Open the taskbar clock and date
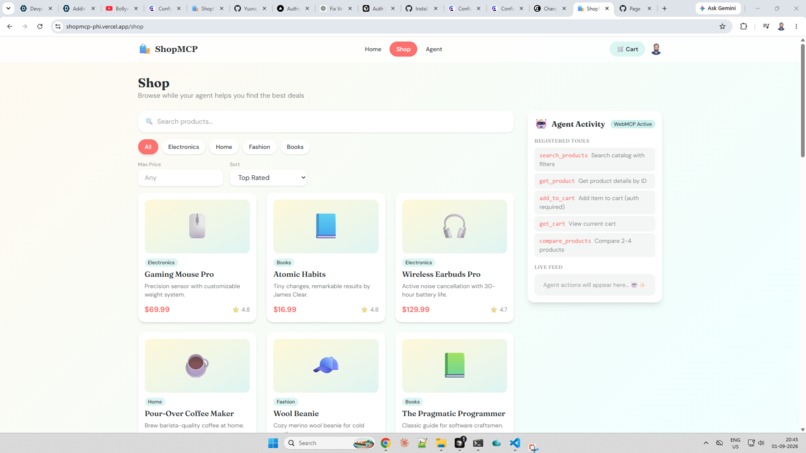Screen dimensions: 806x453 (784, 443)
